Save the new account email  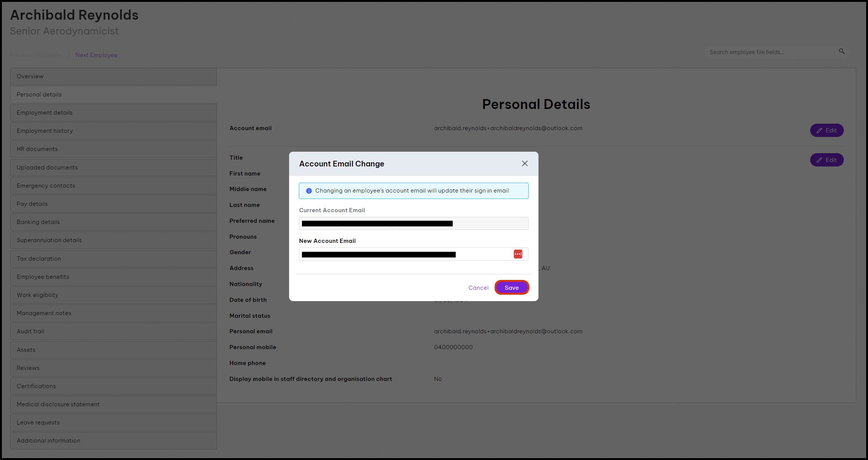pos(512,287)
